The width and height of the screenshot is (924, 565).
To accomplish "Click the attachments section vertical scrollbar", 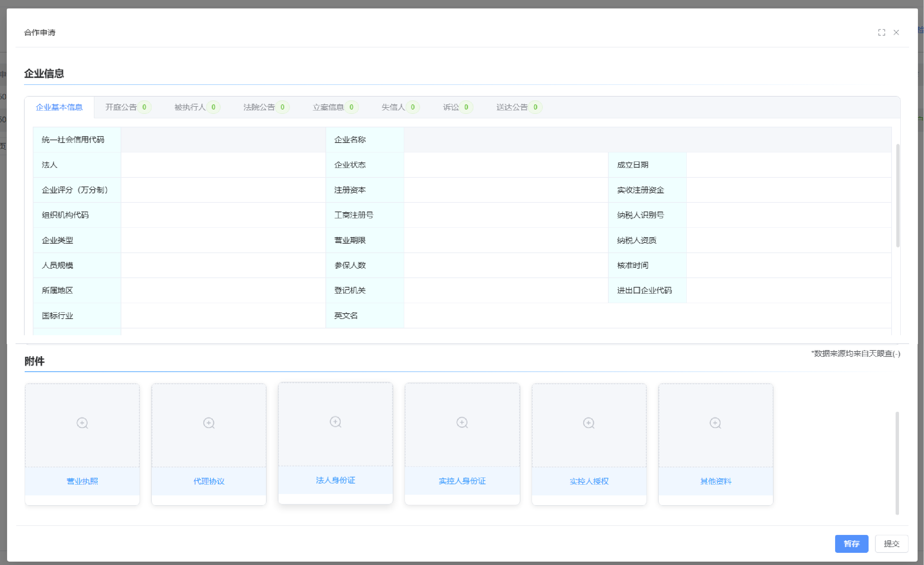I will coord(897,463).
